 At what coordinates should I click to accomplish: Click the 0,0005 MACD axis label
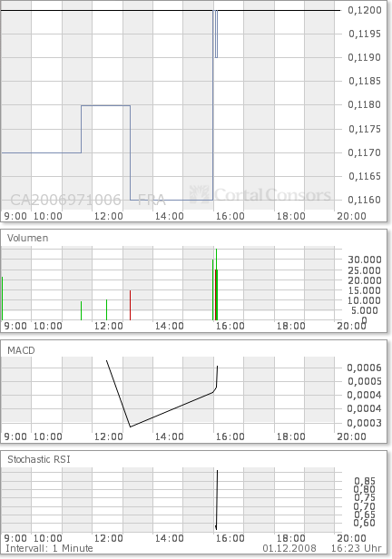point(364,381)
